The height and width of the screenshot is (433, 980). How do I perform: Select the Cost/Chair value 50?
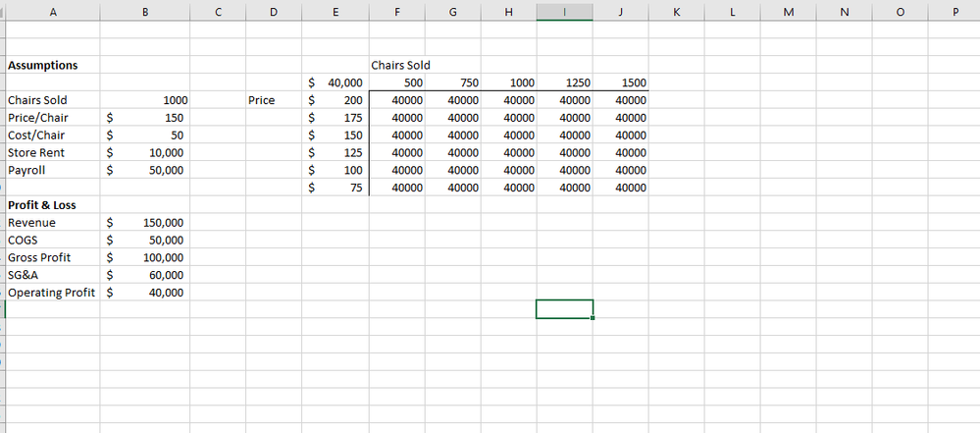pyautogui.click(x=145, y=135)
